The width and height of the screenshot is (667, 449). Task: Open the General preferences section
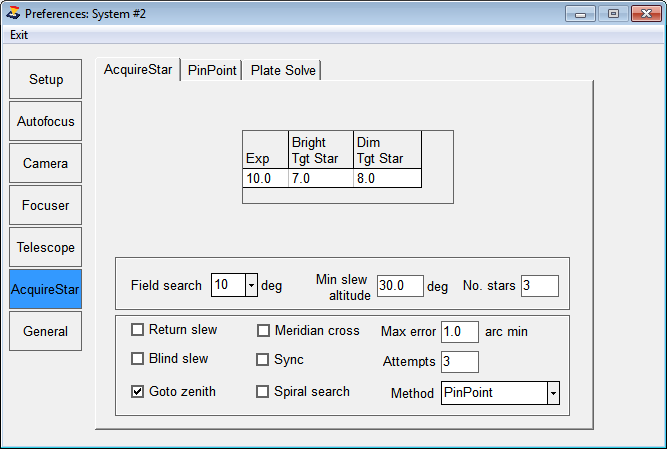coord(46,331)
